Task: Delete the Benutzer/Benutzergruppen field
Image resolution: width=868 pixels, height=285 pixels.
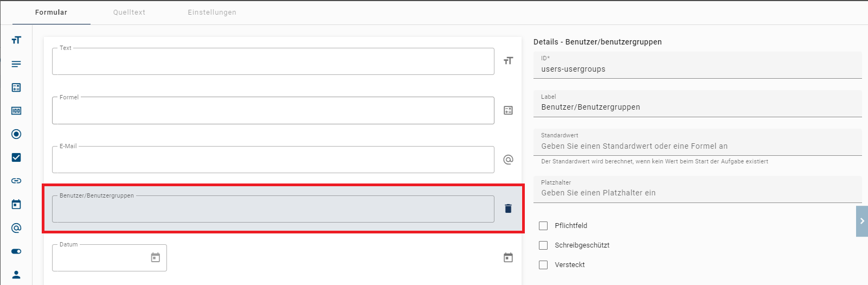Action: [x=508, y=208]
